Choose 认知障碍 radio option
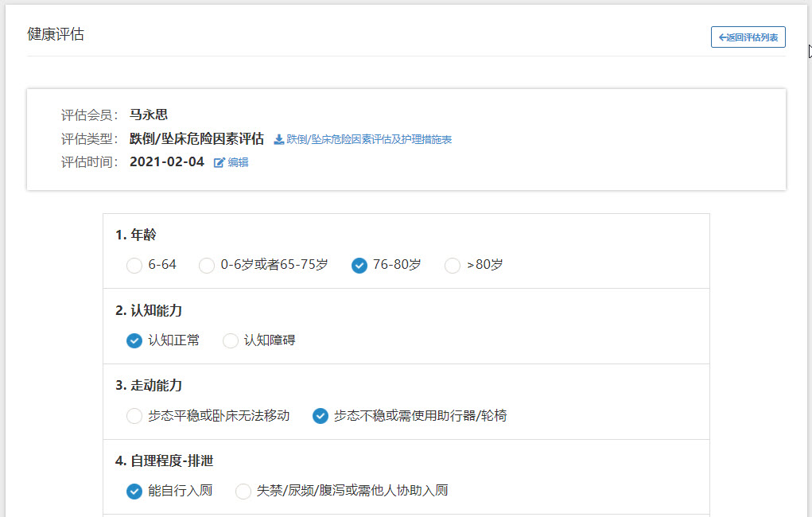 (x=231, y=340)
